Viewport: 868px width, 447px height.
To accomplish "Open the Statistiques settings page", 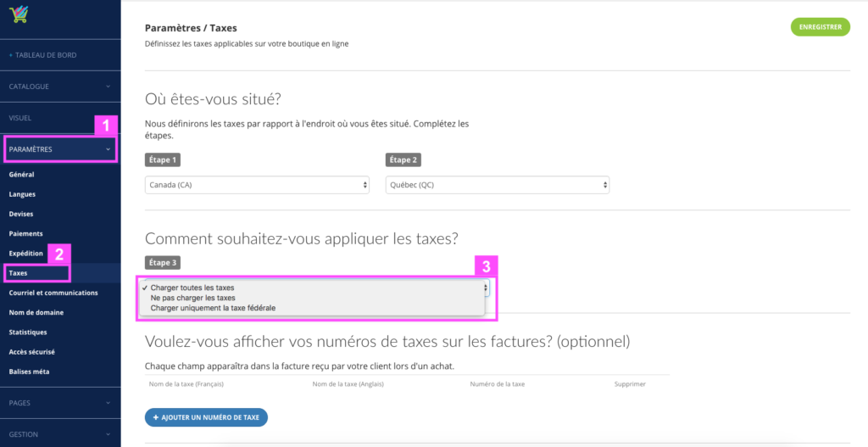I will point(28,332).
